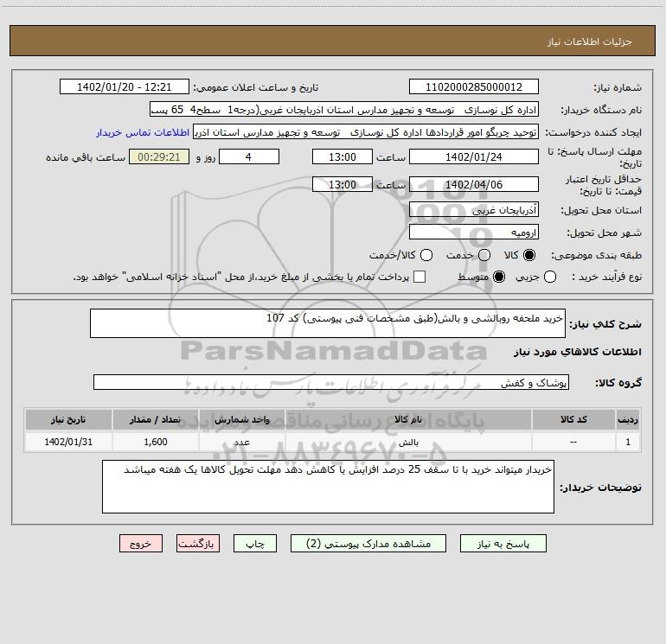
Task: Click the request creator field توحید چریگو
Action: [366, 132]
